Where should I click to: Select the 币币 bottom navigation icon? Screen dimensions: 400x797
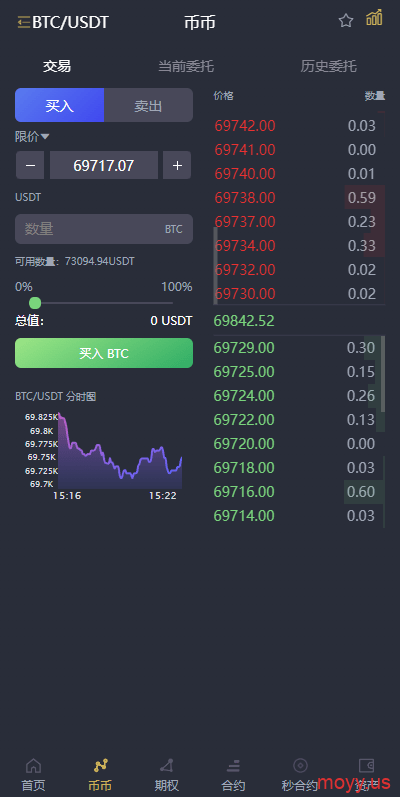tap(101, 765)
